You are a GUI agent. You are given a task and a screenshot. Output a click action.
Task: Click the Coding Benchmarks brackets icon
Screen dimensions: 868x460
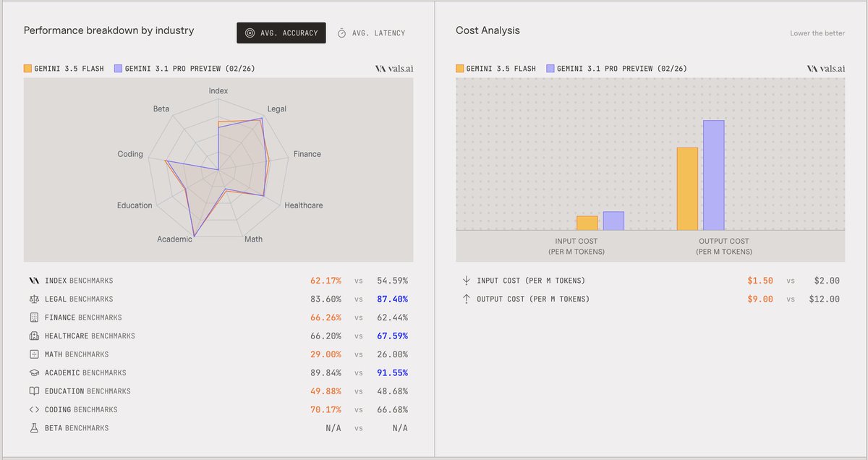point(33,409)
